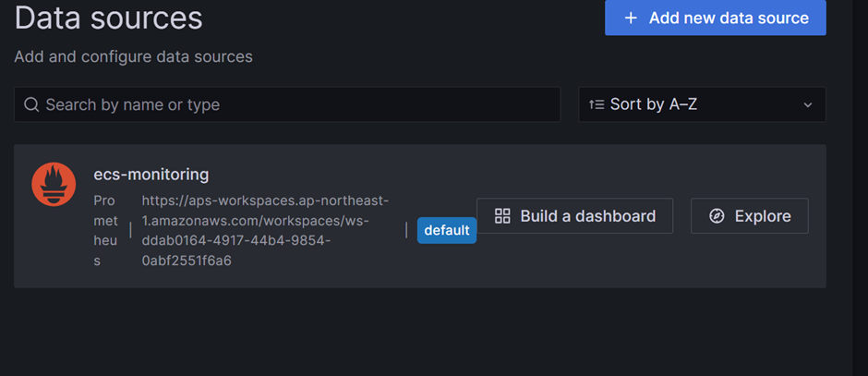This screenshot has height=376, width=868.
Task: Click the Data sources page heading
Action: [109, 18]
